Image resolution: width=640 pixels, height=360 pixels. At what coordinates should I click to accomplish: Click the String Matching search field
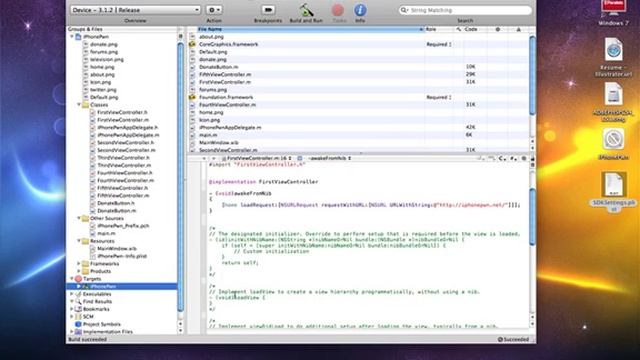pyautogui.click(x=465, y=10)
